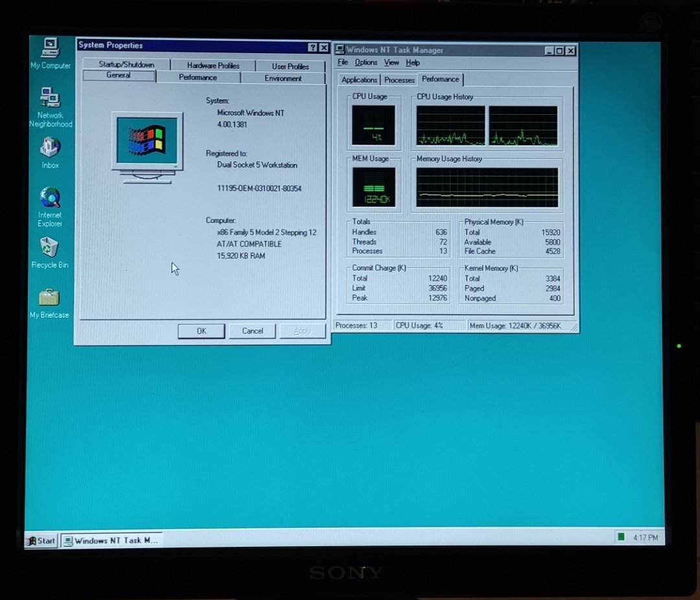Click 'x86 Family 5 Model 2 Stepping 12'
700x600 pixels.
tap(266, 232)
